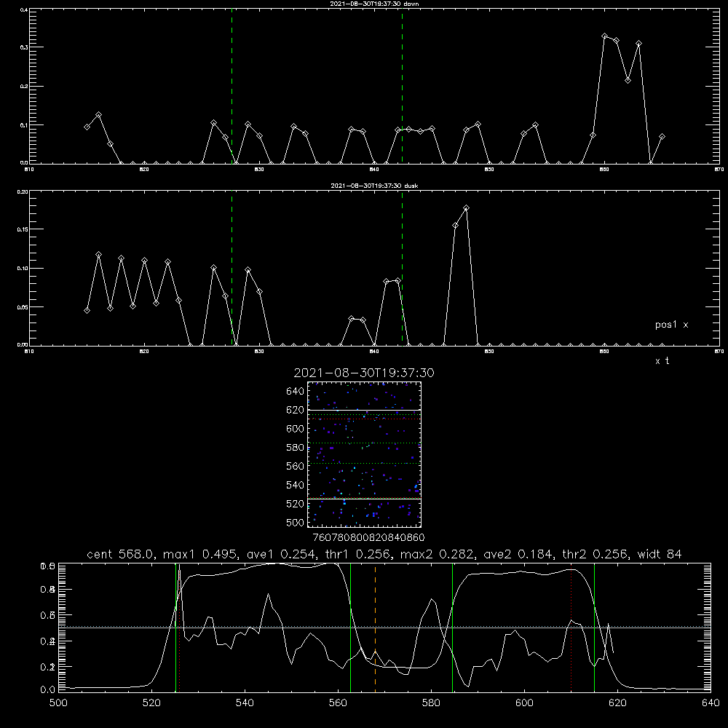This screenshot has width=728, height=728.
Task: Select the solid green line near 563 in bottom plot
Action: click(x=351, y=628)
